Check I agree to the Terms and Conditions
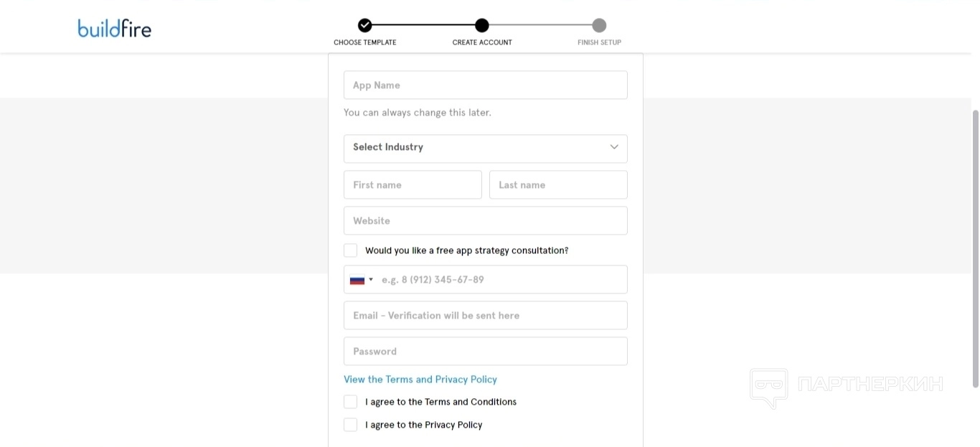 (x=351, y=402)
